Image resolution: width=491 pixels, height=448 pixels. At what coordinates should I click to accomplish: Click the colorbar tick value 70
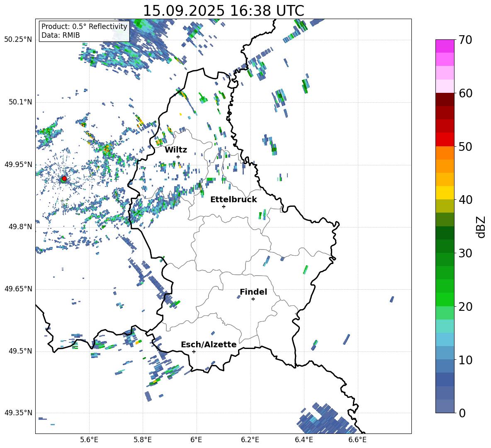click(465, 40)
